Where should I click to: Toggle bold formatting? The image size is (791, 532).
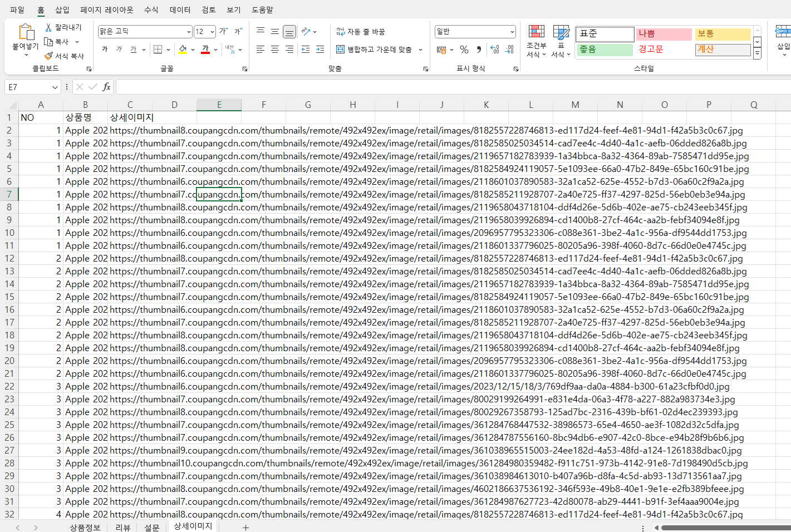point(105,50)
